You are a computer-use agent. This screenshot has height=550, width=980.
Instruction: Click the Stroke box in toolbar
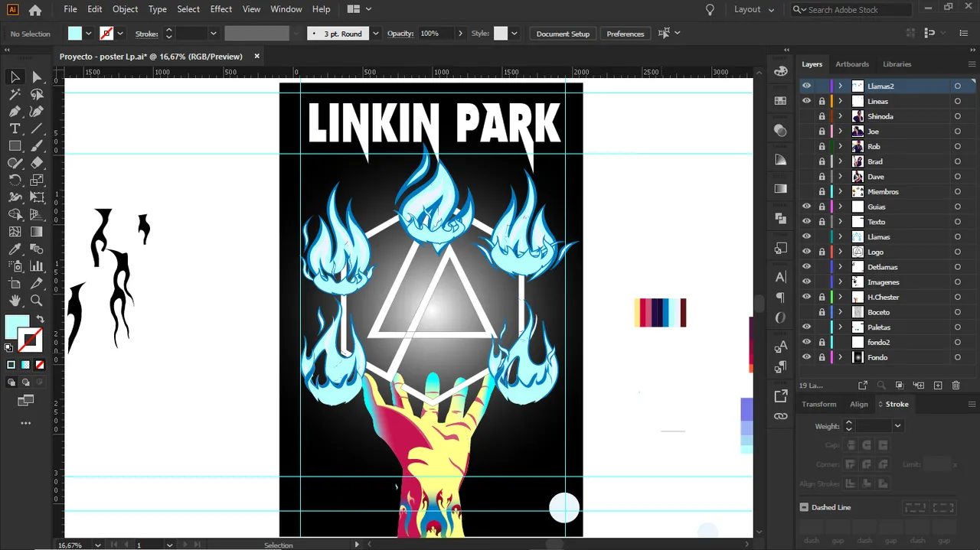pyautogui.click(x=31, y=340)
